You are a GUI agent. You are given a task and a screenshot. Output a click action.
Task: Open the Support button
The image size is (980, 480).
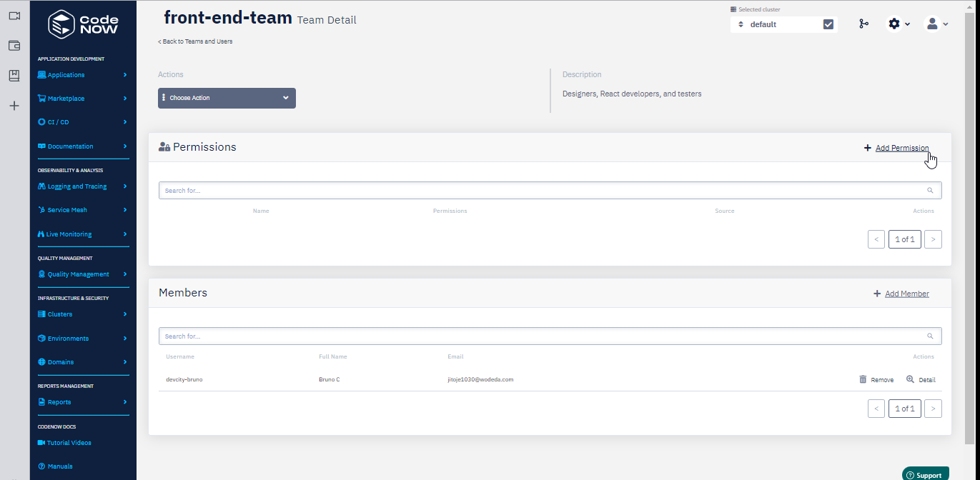coord(926,474)
